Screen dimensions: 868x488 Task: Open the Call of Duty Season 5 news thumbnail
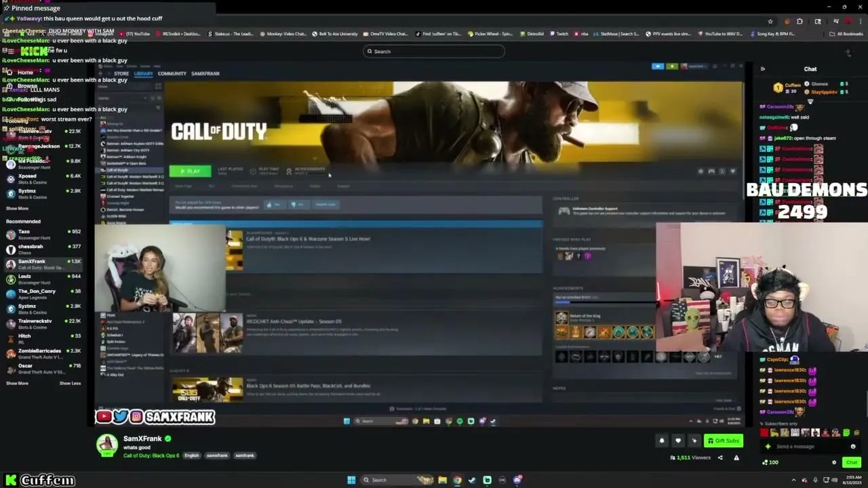(235, 250)
